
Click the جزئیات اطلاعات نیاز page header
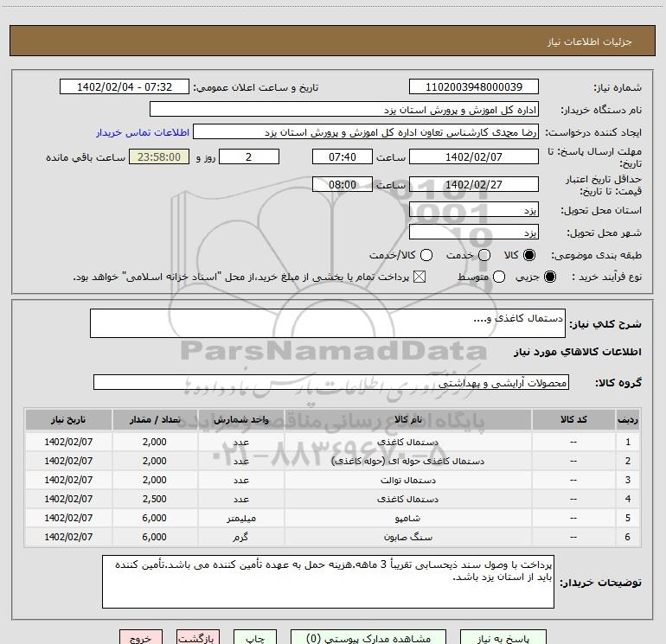point(590,41)
